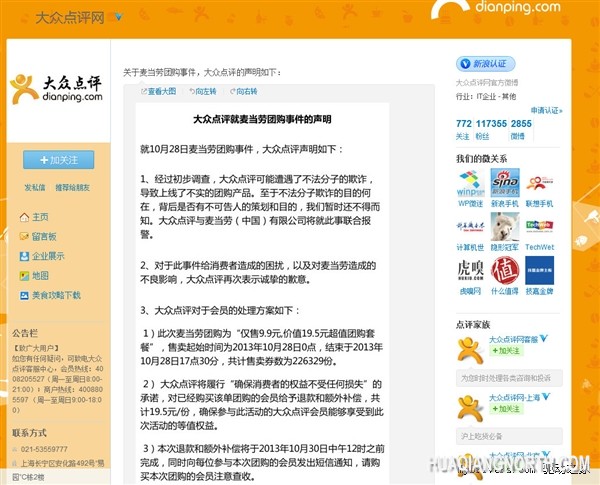Open 美食攻略下载 menu item
The width and height of the screenshot is (600, 485).
(x=56, y=295)
